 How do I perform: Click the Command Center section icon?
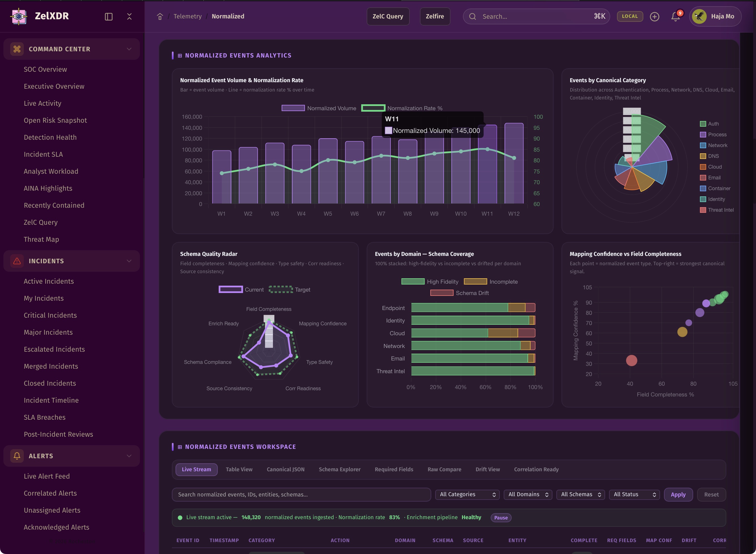tap(17, 49)
